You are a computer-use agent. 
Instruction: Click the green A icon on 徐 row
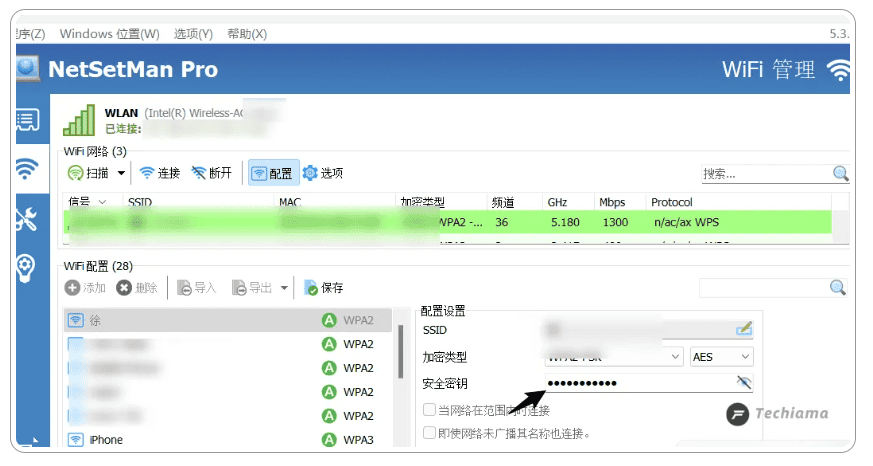point(329,320)
